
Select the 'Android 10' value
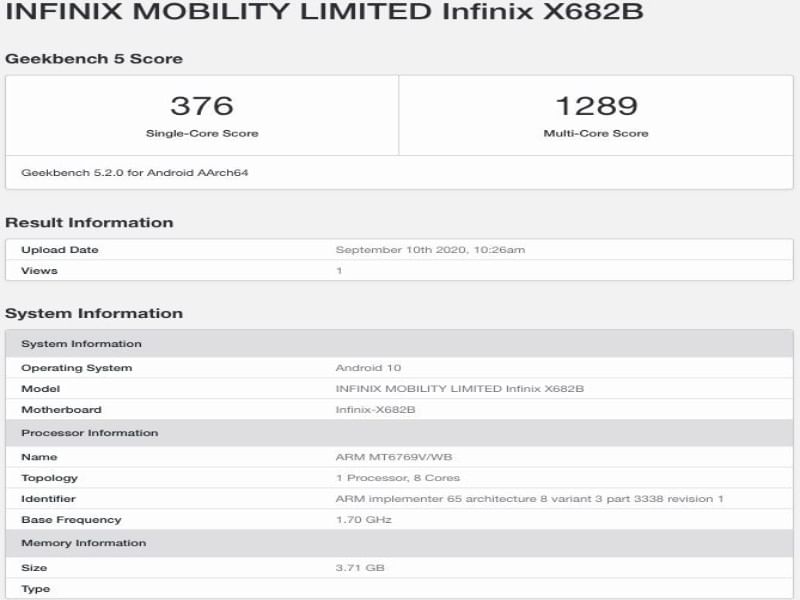368,368
